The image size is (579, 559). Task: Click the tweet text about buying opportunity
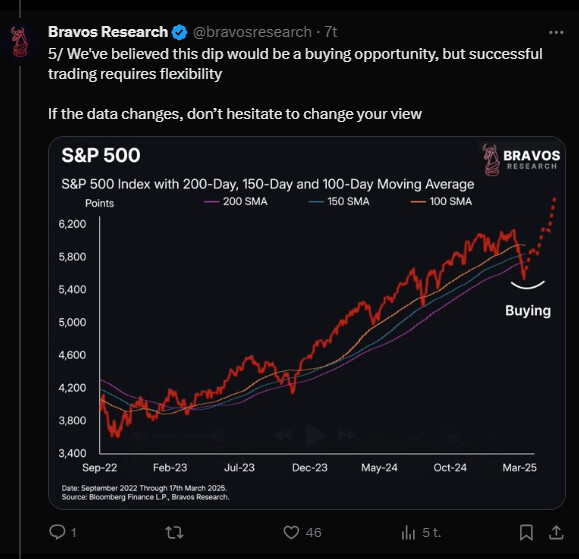295,64
